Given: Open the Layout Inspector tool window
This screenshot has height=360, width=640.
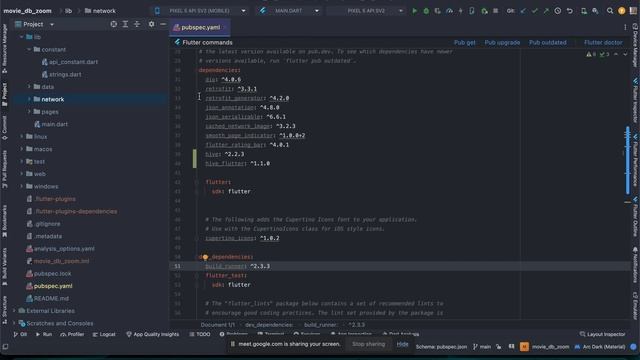Looking at the screenshot, I should click(x=602, y=334).
